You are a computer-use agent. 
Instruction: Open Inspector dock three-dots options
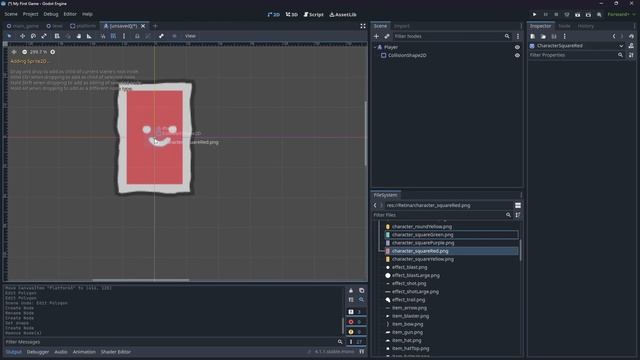(634, 26)
